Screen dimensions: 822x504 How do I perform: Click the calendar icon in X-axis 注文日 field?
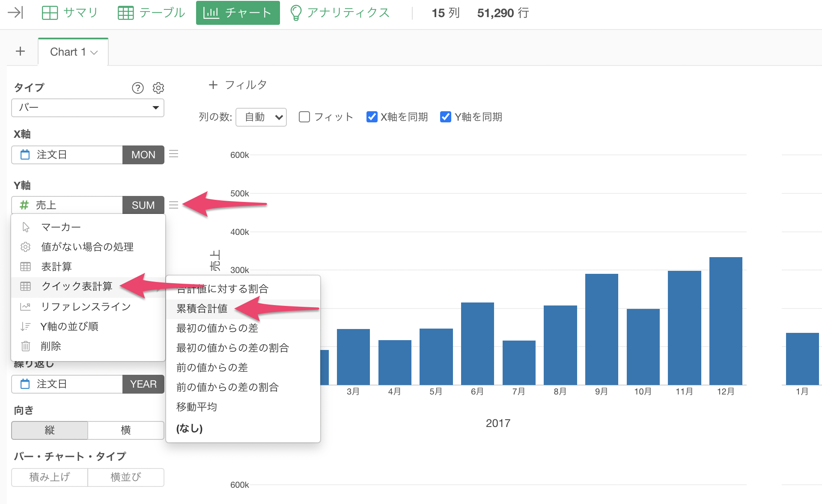pyautogui.click(x=25, y=154)
